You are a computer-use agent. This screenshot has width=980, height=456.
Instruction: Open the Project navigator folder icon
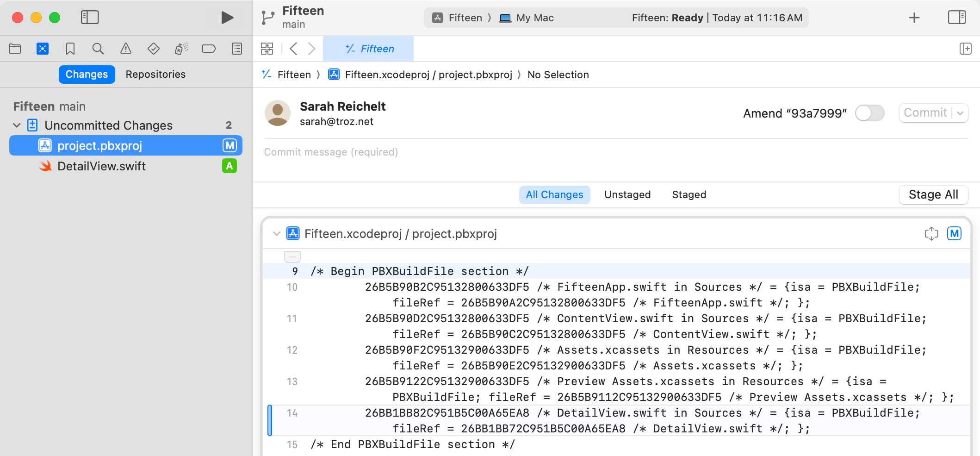click(14, 49)
